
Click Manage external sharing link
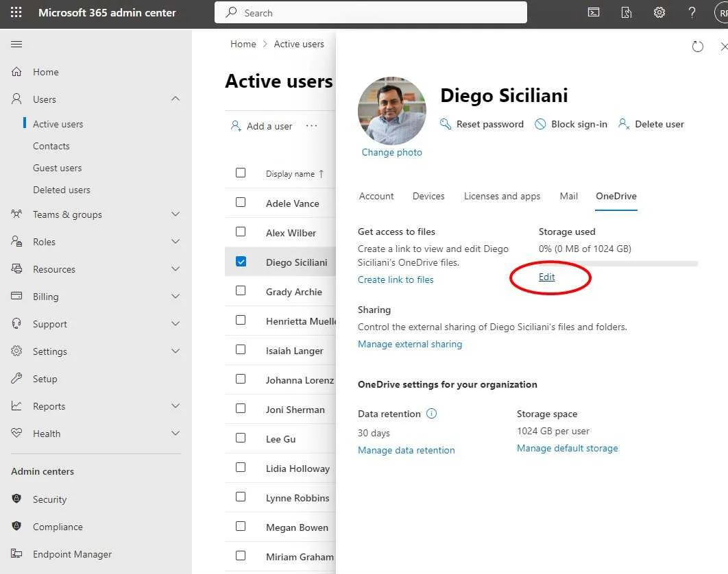click(x=409, y=345)
